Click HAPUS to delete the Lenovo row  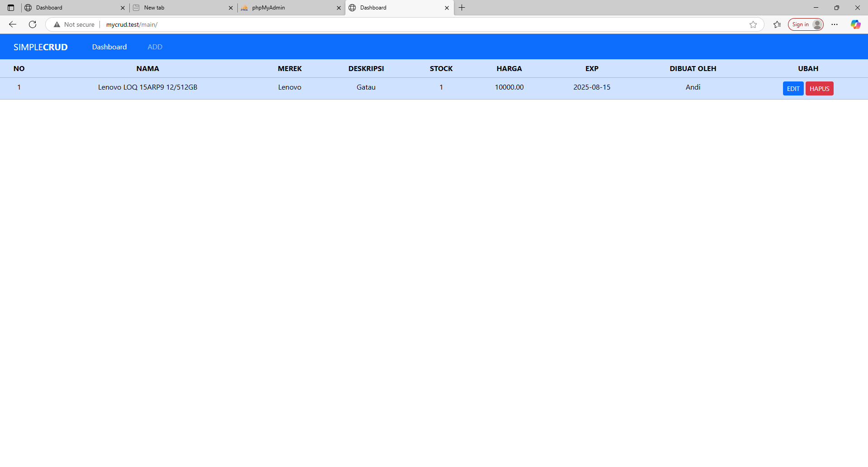click(819, 89)
